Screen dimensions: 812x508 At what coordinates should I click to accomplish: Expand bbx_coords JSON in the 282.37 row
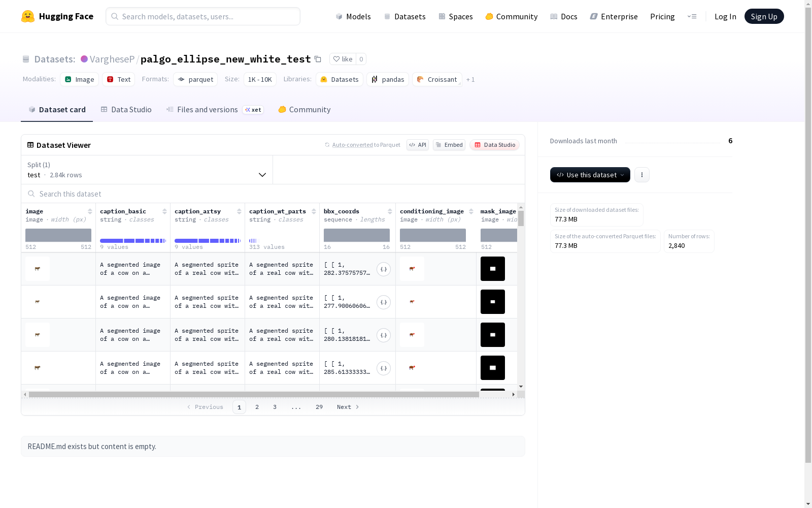coord(384,269)
